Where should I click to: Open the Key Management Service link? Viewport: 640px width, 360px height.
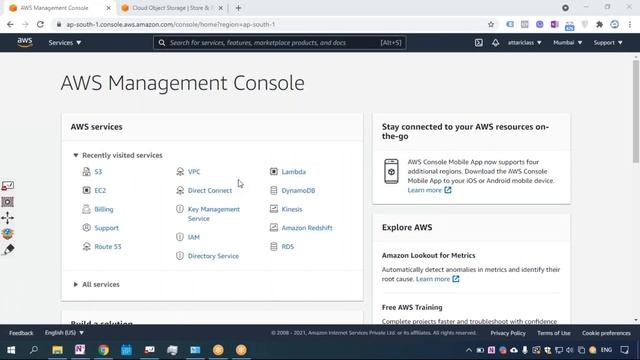tap(214, 214)
